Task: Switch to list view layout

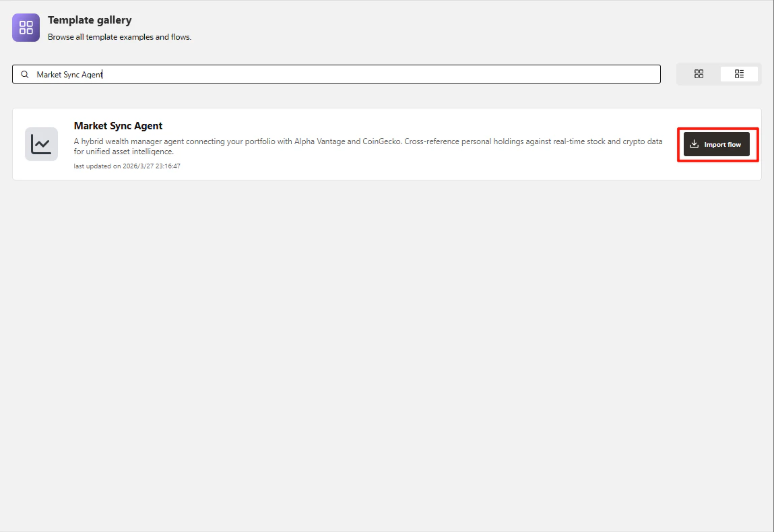Action: (739, 74)
